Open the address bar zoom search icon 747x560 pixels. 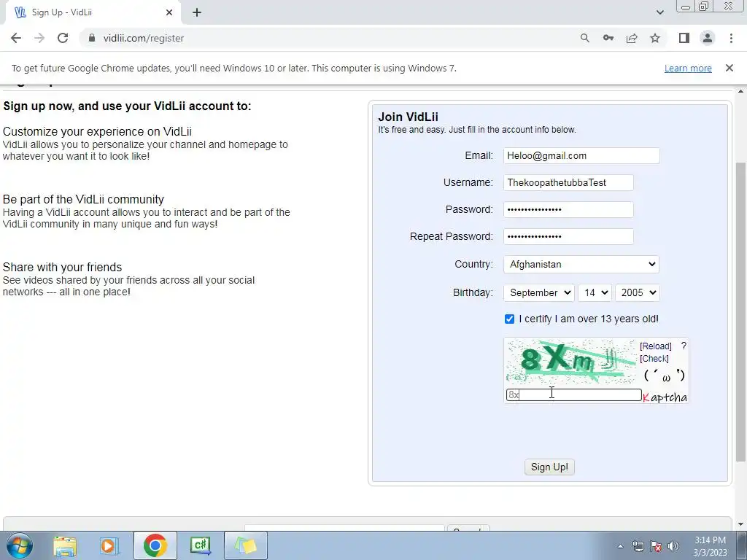click(584, 38)
